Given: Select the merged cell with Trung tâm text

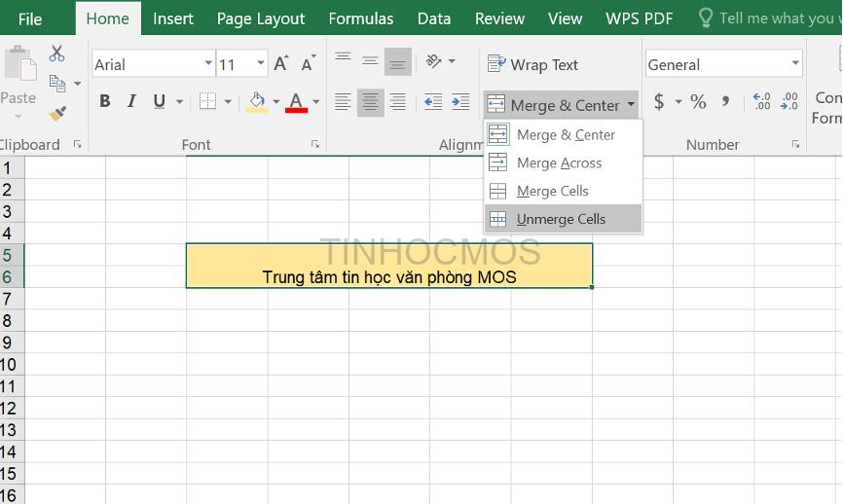Looking at the screenshot, I should [389, 266].
